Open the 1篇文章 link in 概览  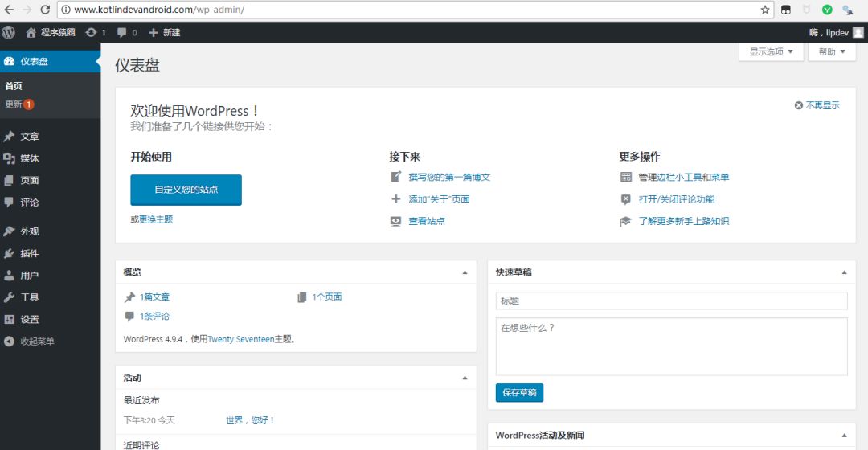pyautogui.click(x=154, y=297)
